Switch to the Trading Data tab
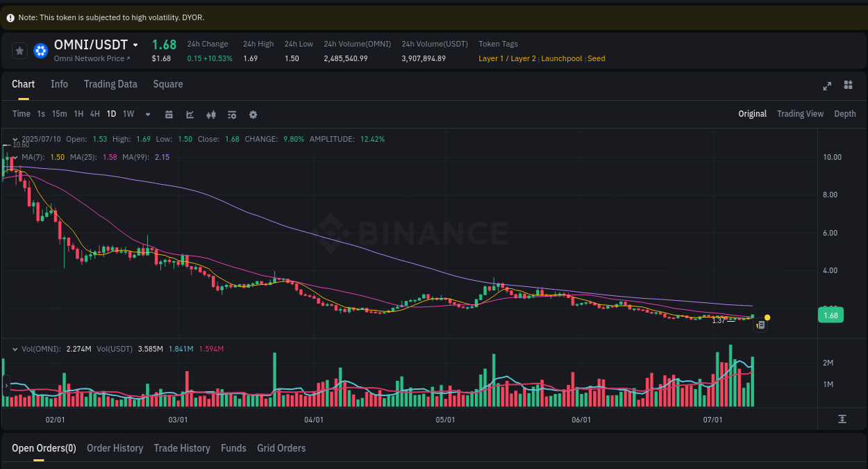 click(110, 84)
